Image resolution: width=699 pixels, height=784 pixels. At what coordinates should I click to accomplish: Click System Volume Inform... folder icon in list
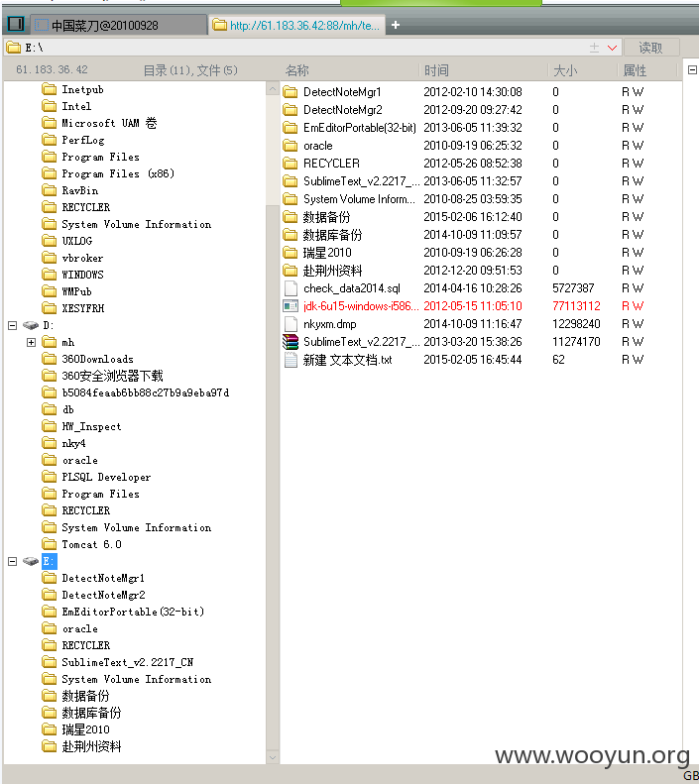(290, 199)
